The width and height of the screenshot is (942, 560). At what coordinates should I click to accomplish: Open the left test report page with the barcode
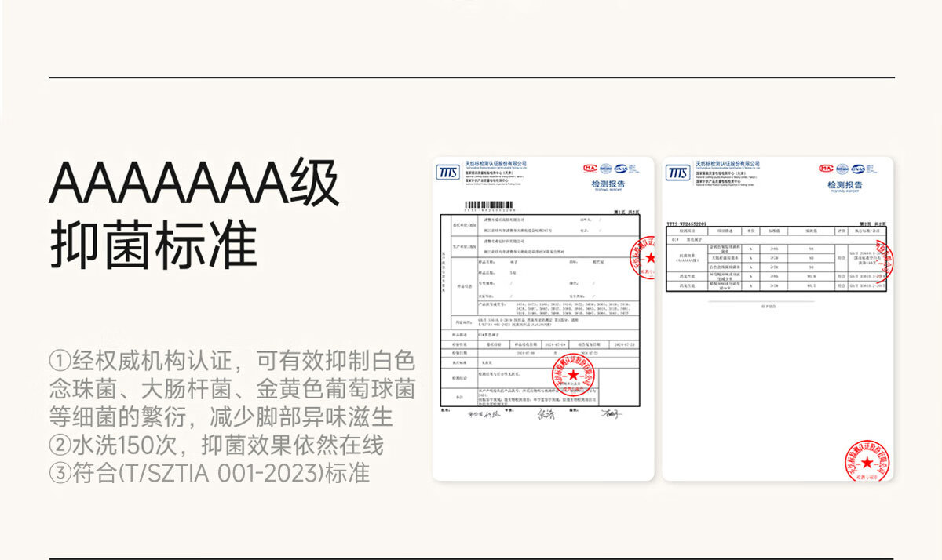(543, 318)
